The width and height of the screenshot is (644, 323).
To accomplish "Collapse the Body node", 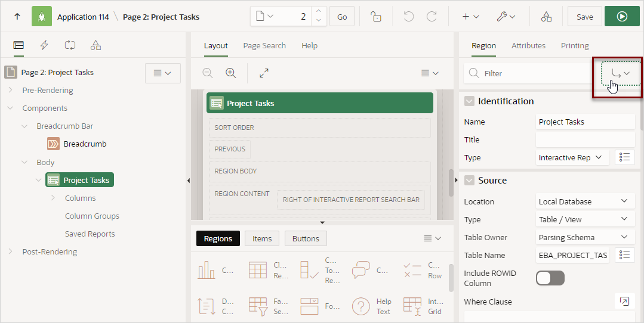I will pos(24,162).
